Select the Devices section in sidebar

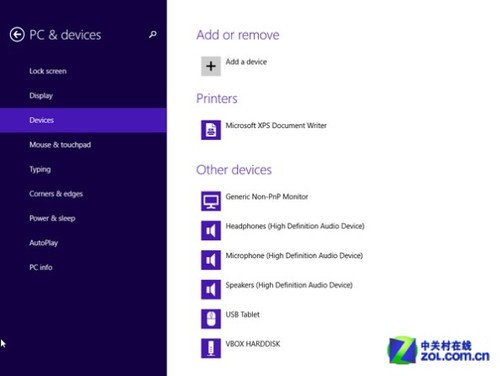click(x=83, y=120)
